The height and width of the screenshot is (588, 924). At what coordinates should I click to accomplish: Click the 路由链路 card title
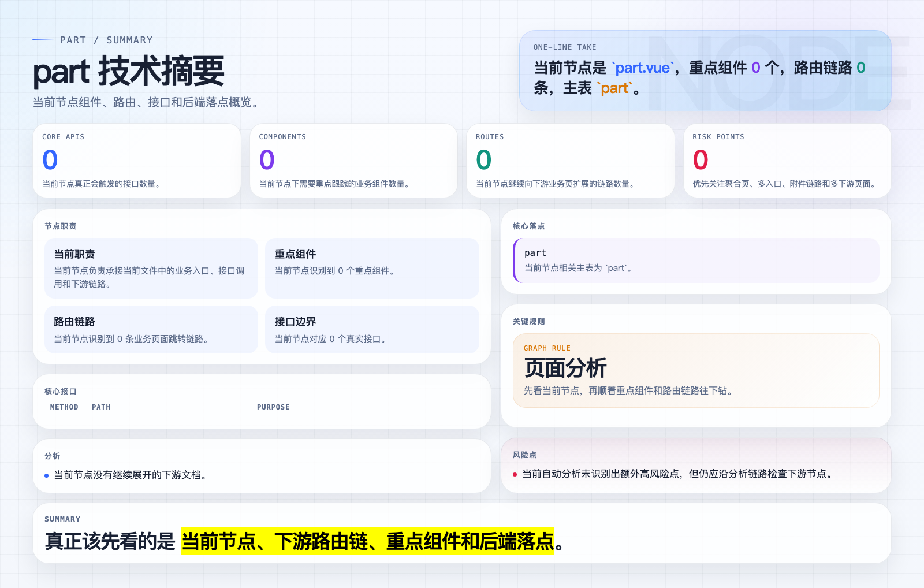[x=74, y=322]
